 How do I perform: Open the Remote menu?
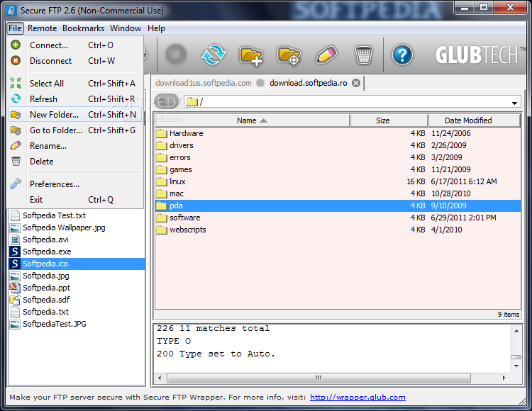(x=42, y=28)
